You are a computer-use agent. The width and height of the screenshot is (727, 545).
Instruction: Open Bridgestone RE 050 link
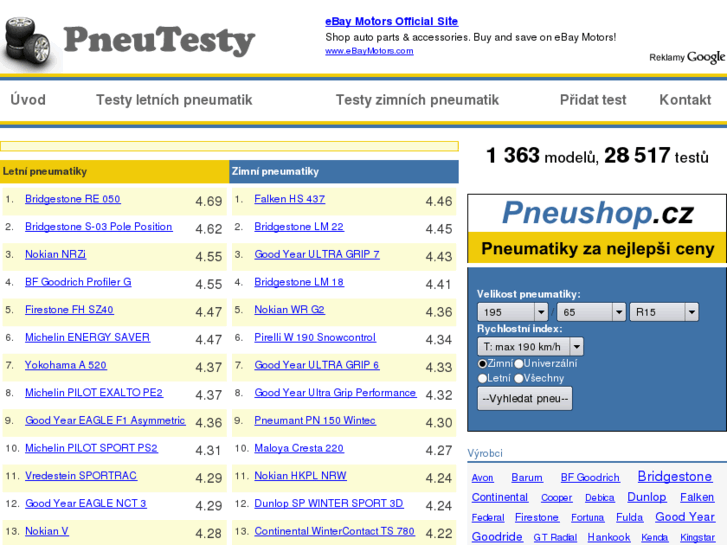tap(73, 199)
